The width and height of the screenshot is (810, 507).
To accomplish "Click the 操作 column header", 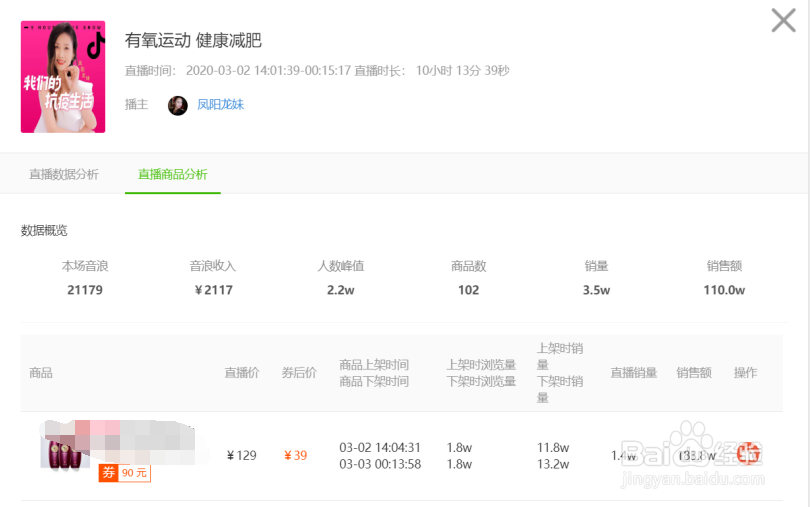I will [x=745, y=373].
